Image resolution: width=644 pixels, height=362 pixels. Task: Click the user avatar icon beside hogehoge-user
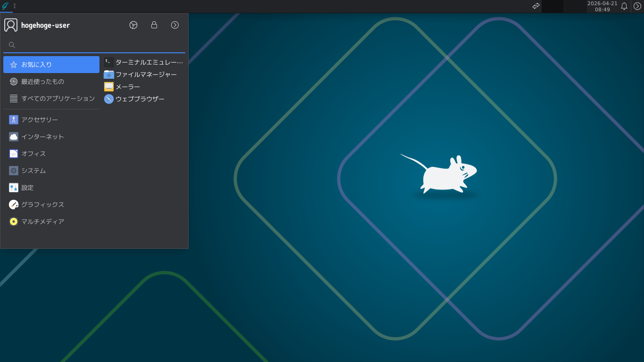pyautogui.click(x=11, y=25)
